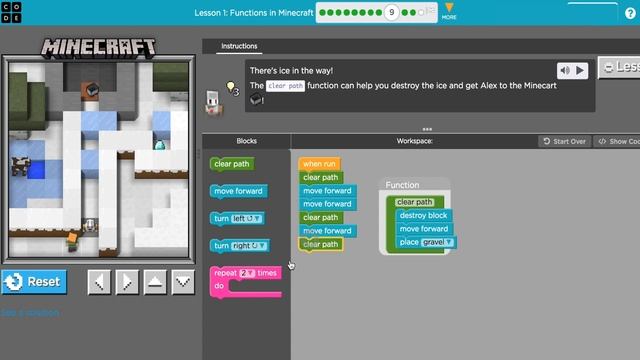Click the instructions character avatar
Viewport: 640px width, 360px height.
pyautogui.click(x=214, y=103)
